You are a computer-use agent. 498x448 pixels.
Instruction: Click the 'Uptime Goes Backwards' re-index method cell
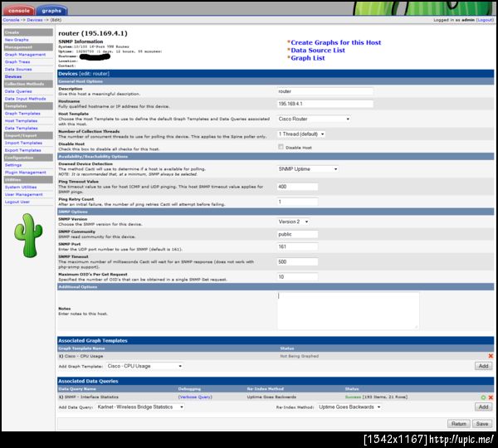pos(271,397)
